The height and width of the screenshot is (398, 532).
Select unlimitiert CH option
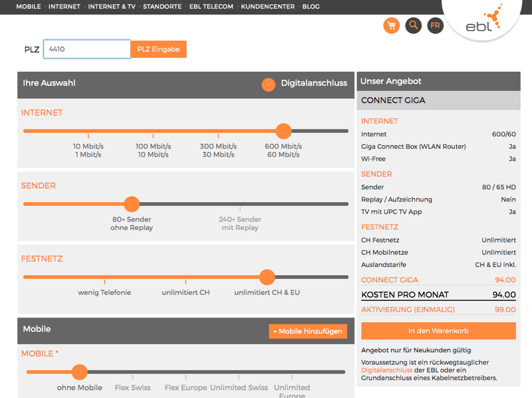point(186,292)
